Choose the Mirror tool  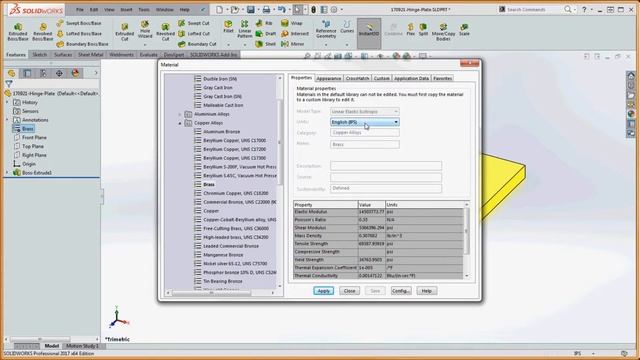(x=293, y=44)
